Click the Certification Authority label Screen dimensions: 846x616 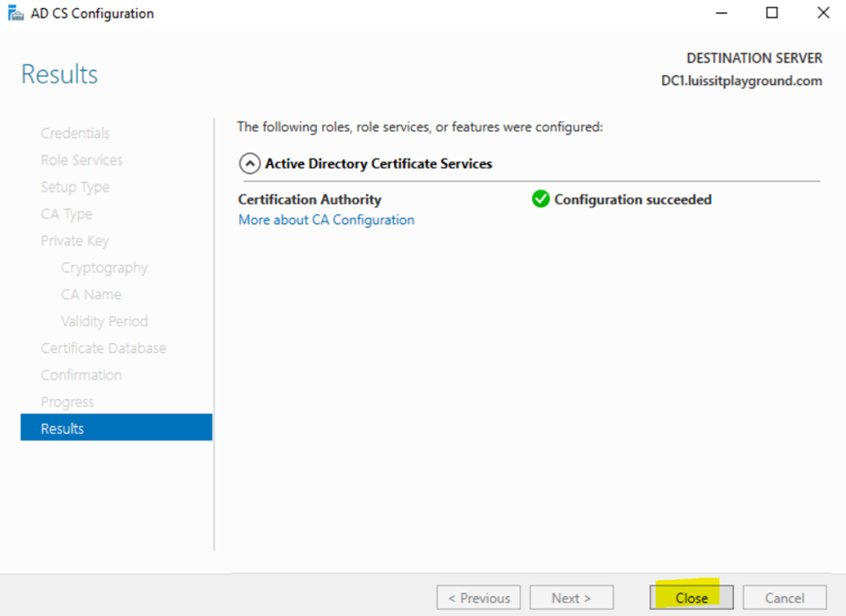[x=310, y=200]
